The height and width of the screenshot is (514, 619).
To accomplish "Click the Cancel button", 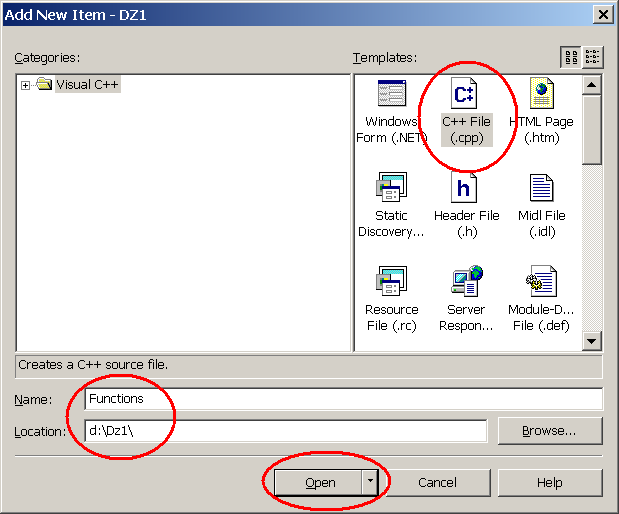I will [437, 482].
